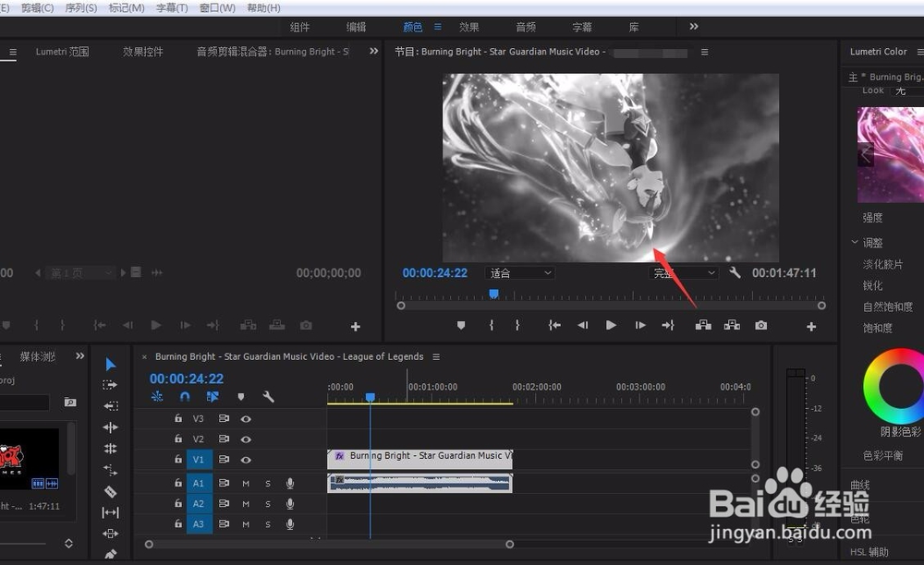Select the Rate Stretch tool
The height and width of the screenshot is (565, 924).
pyautogui.click(x=110, y=449)
